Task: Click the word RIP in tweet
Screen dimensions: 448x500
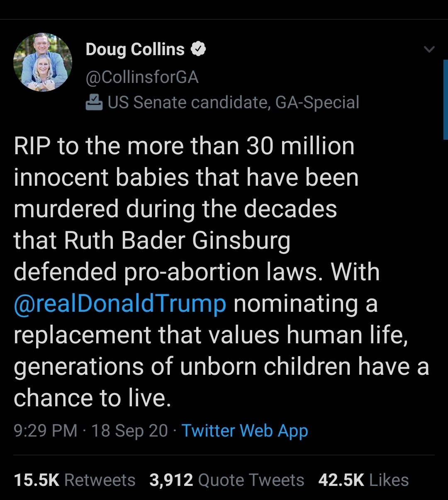Action: click(32, 146)
